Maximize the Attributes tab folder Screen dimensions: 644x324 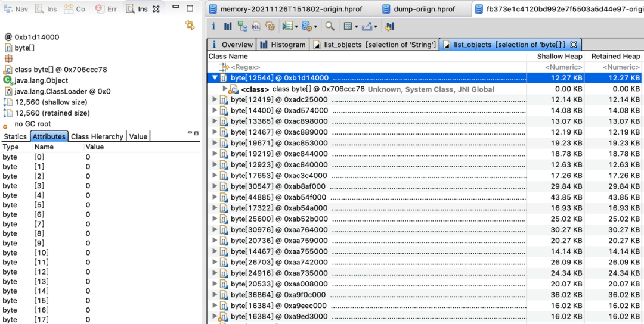coord(196,133)
